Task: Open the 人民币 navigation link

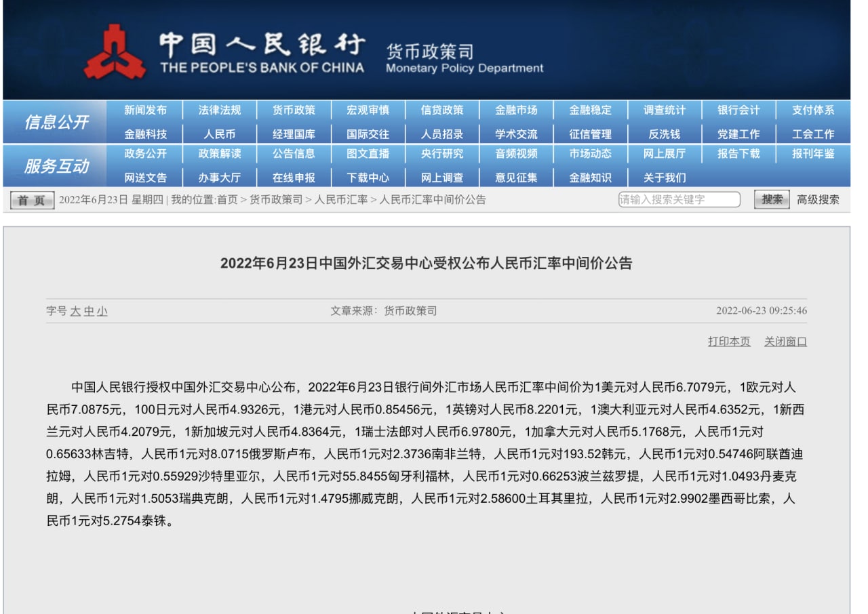Action: tap(219, 134)
